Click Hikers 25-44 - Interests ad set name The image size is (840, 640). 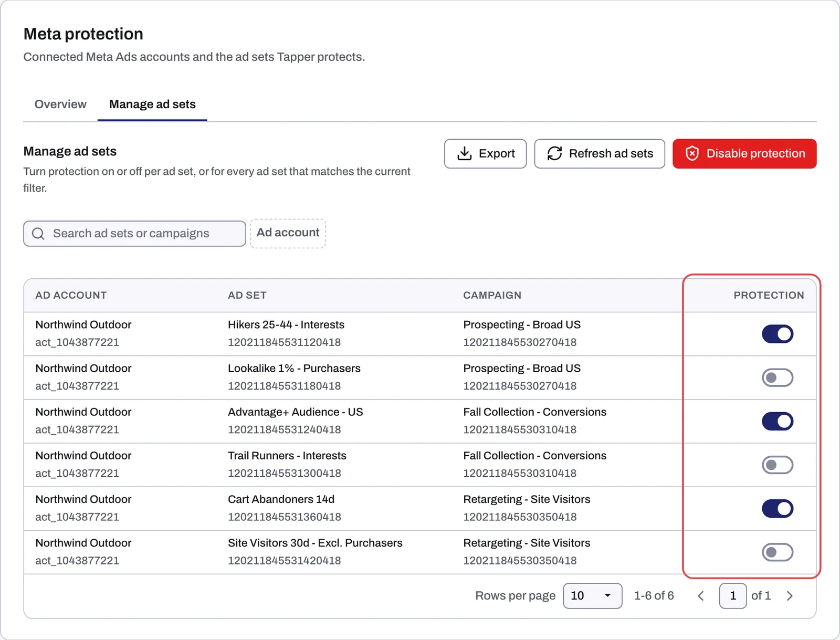coord(286,324)
